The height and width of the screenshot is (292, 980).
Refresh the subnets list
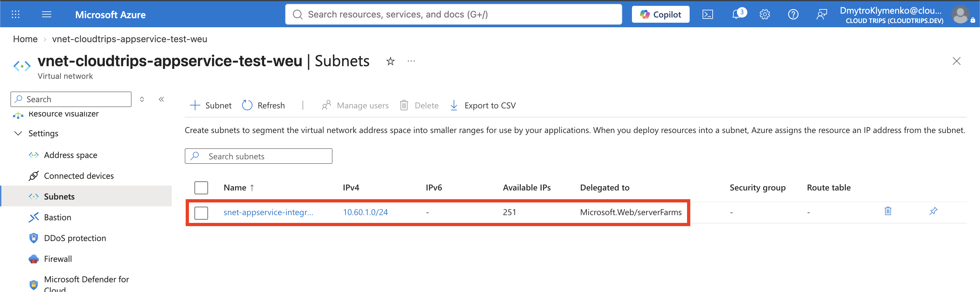pos(263,105)
